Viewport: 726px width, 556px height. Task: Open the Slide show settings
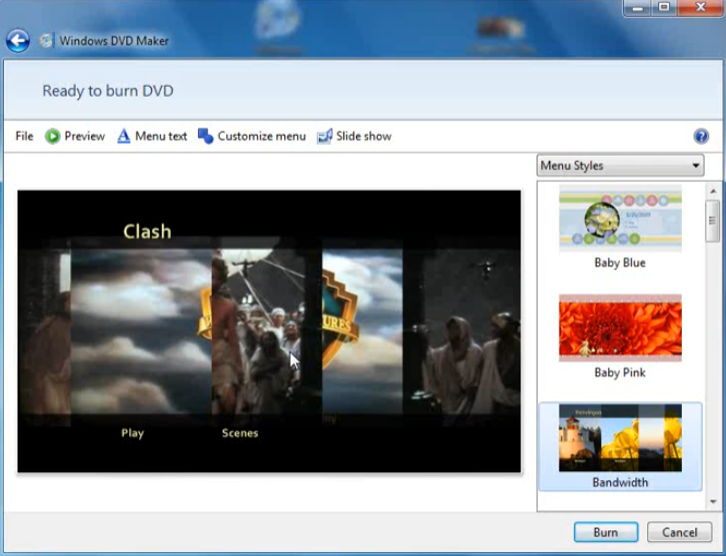pos(354,136)
